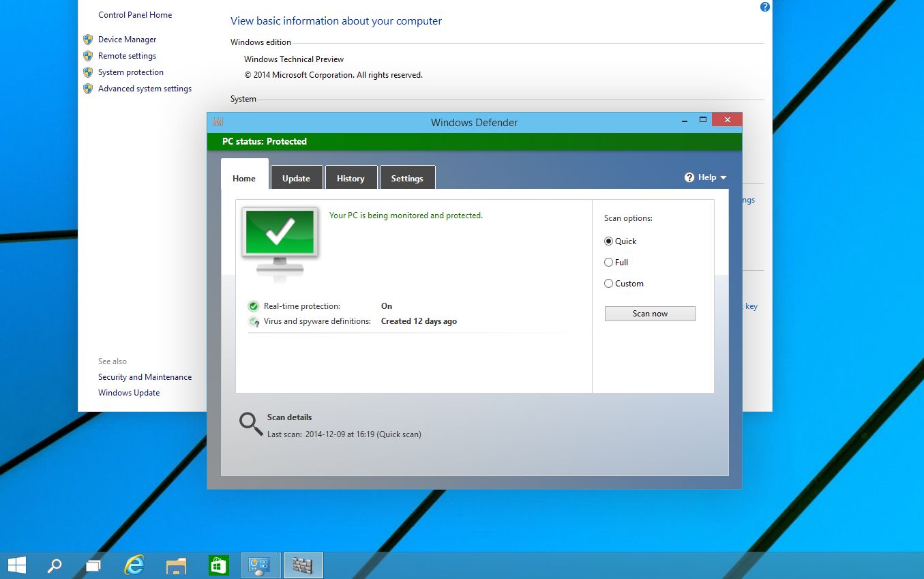The height and width of the screenshot is (579, 924).
Task: Switch to the Update tab
Action: pyautogui.click(x=296, y=179)
